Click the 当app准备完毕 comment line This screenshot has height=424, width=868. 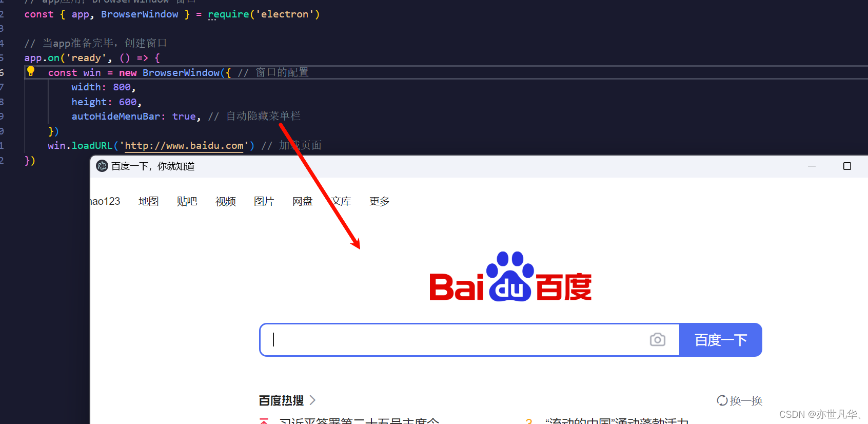pos(95,43)
